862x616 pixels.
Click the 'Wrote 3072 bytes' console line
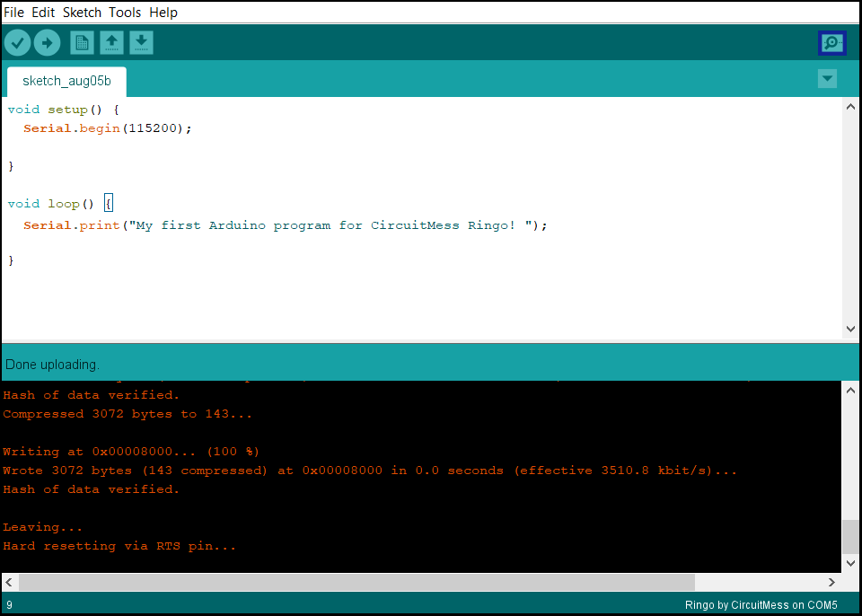pos(370,471)
